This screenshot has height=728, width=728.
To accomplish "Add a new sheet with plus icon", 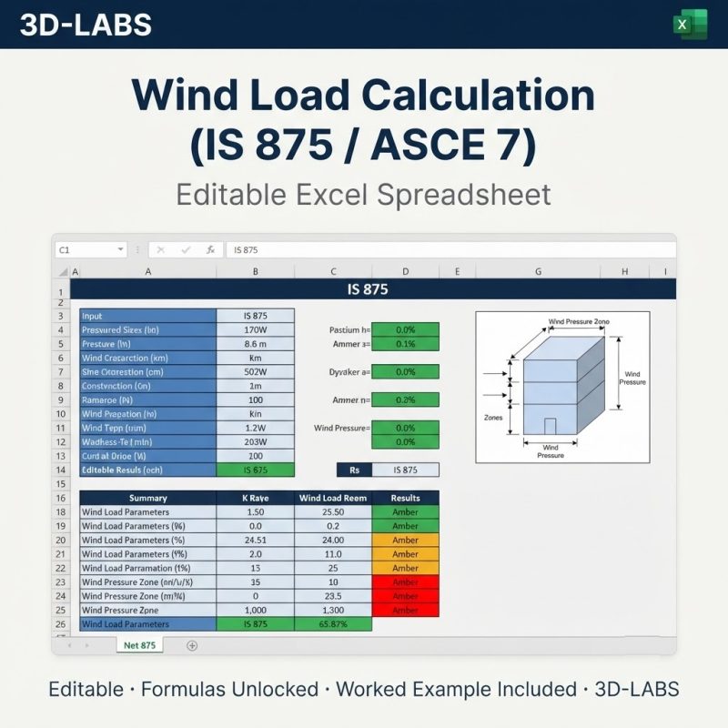I will click(192, 645).
